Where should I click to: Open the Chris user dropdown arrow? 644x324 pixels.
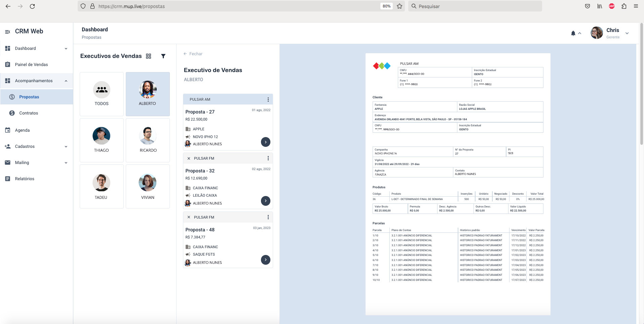coord(627,33)
